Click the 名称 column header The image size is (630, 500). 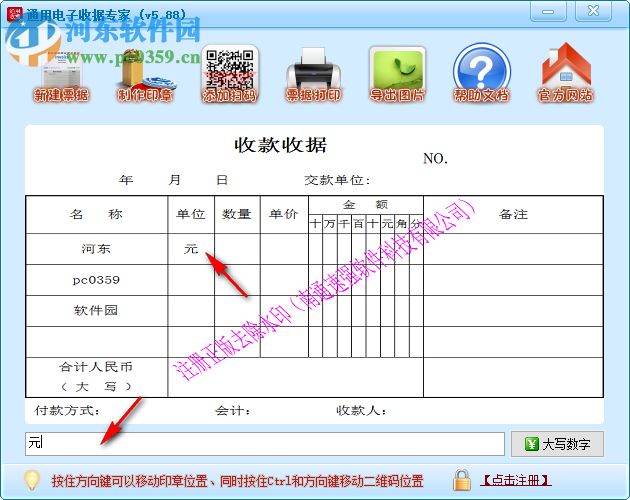96,214
